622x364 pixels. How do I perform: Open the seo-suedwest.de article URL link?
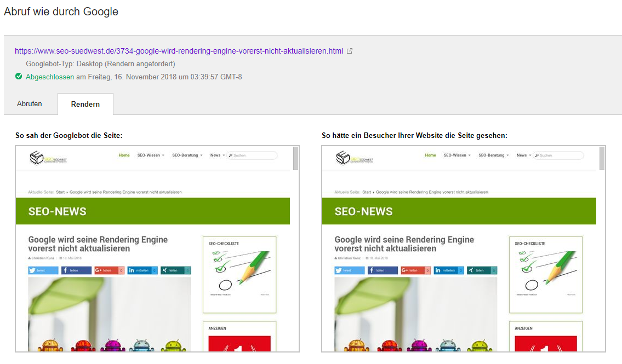click(x=179, y=51)
